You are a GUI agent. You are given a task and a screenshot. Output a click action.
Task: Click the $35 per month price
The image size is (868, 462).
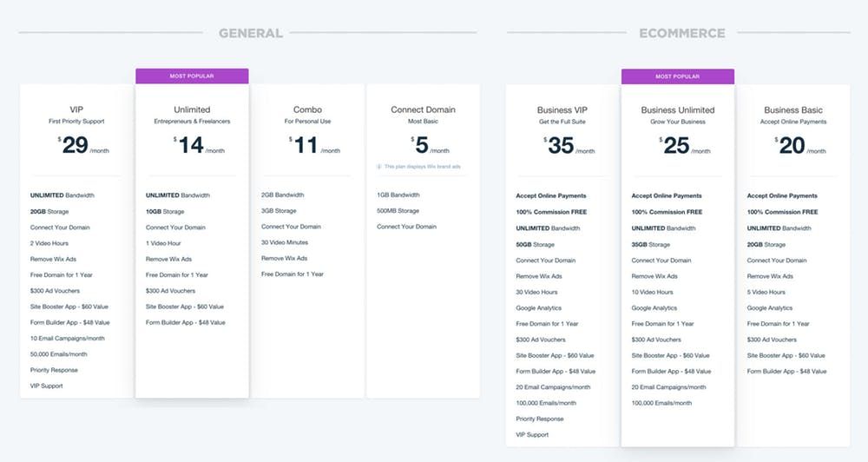click(x=569, y=146)
